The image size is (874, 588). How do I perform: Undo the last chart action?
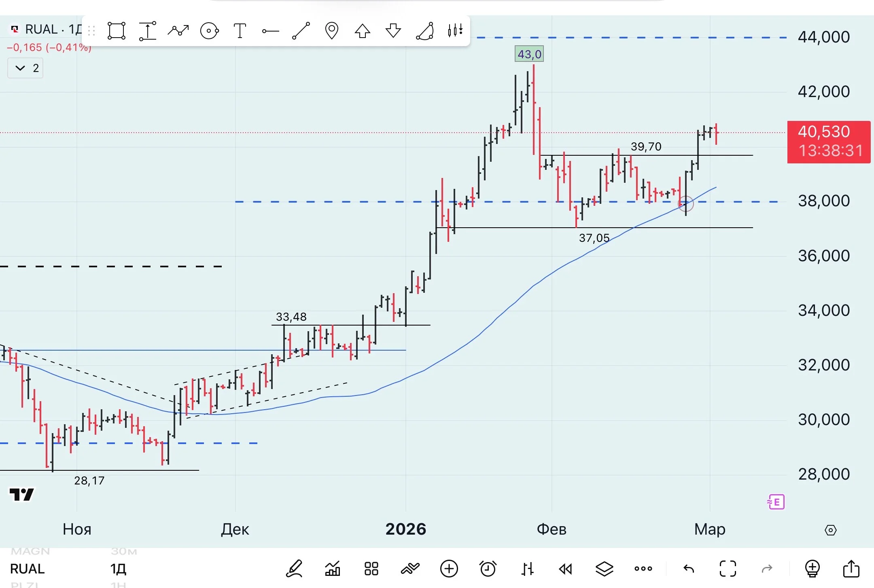(689, 569)
